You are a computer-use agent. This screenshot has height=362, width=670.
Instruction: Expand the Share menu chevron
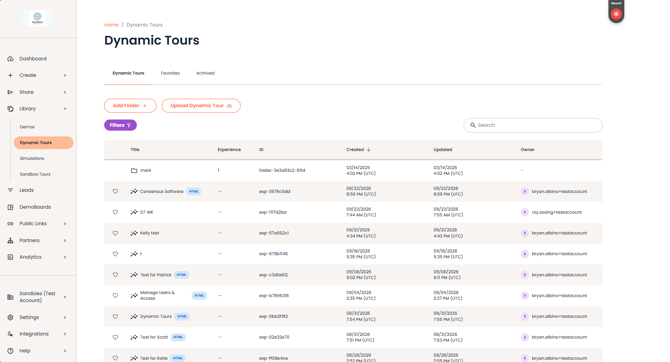pos(65,92)
